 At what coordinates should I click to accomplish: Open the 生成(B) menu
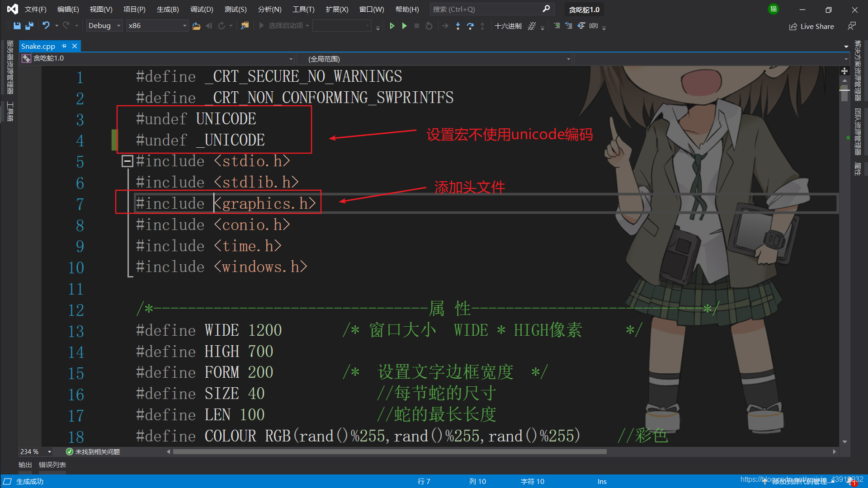pyautogui.click(x=168, y=9)
